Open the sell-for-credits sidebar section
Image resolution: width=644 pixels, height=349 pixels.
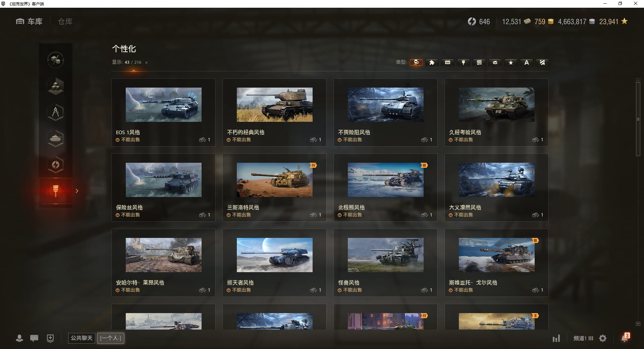(x=56, y=60)
